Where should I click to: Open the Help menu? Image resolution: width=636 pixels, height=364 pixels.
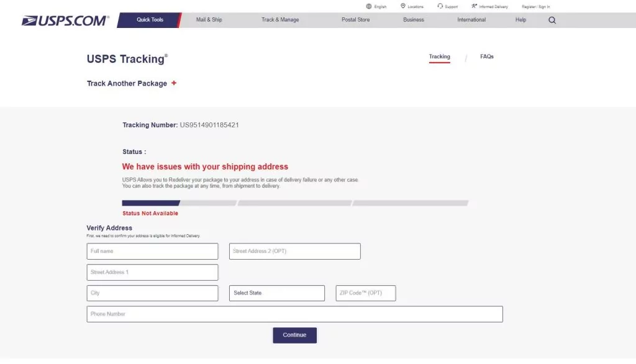click(520, 20)
